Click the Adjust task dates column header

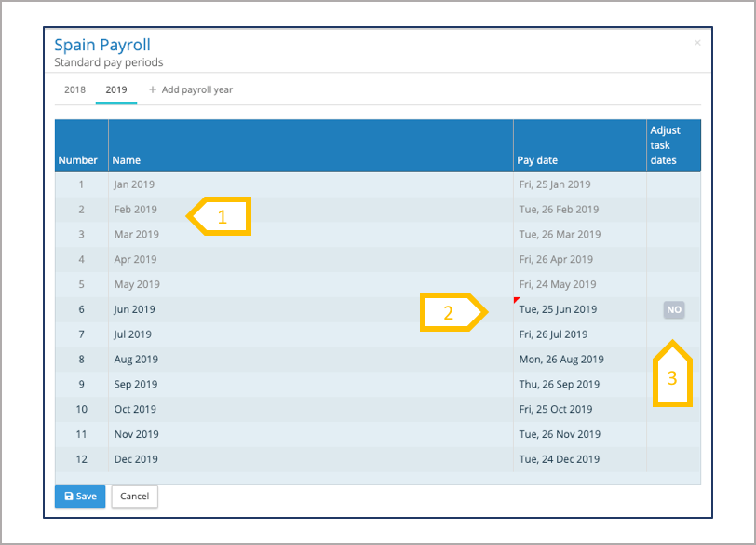[x=665, y=145]
